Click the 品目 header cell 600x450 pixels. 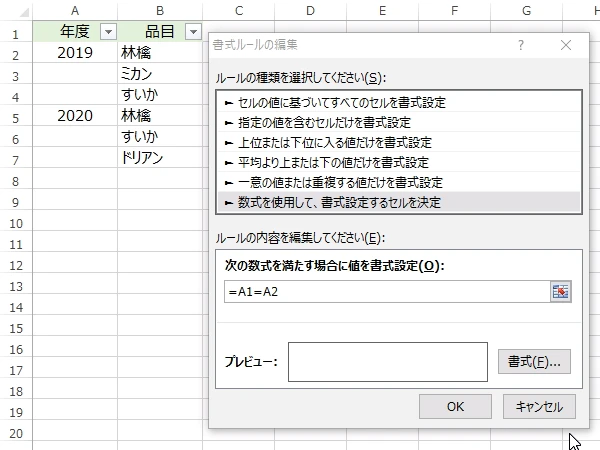pos(160,31)
